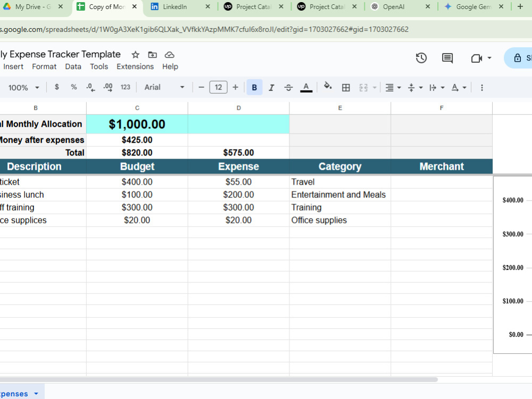Open the Help menu
Viewport: 532px width, 399px height.
tap(170, 66)
